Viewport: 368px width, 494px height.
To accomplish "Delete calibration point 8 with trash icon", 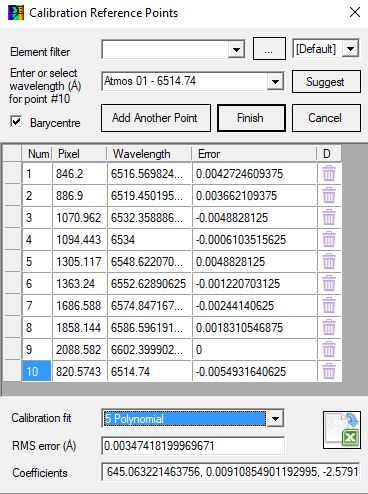I will [329, 328].
